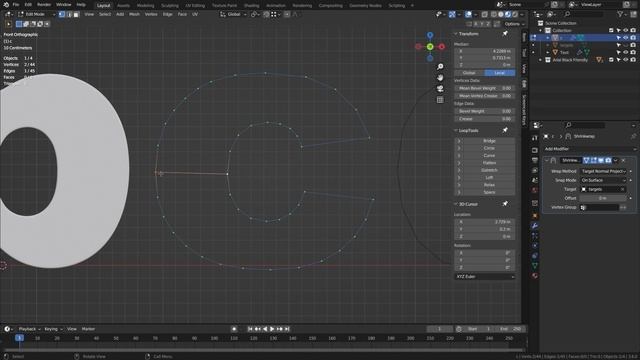Open the Render properties tab icon

[x=535, y=150]
